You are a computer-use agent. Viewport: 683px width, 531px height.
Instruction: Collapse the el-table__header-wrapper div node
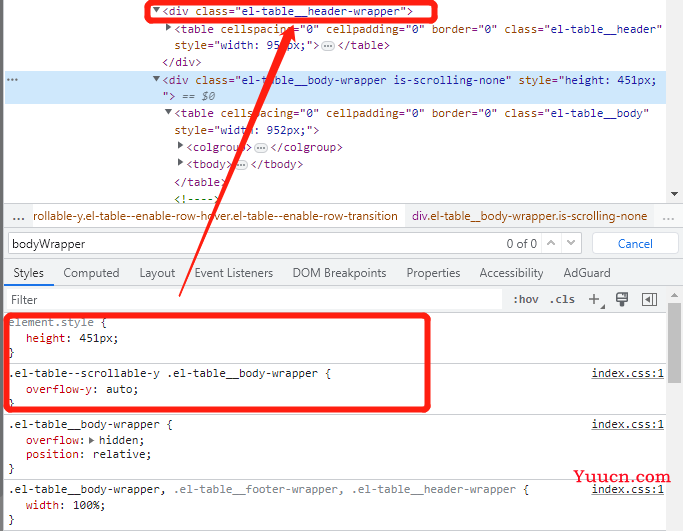(x=156, y=10)
